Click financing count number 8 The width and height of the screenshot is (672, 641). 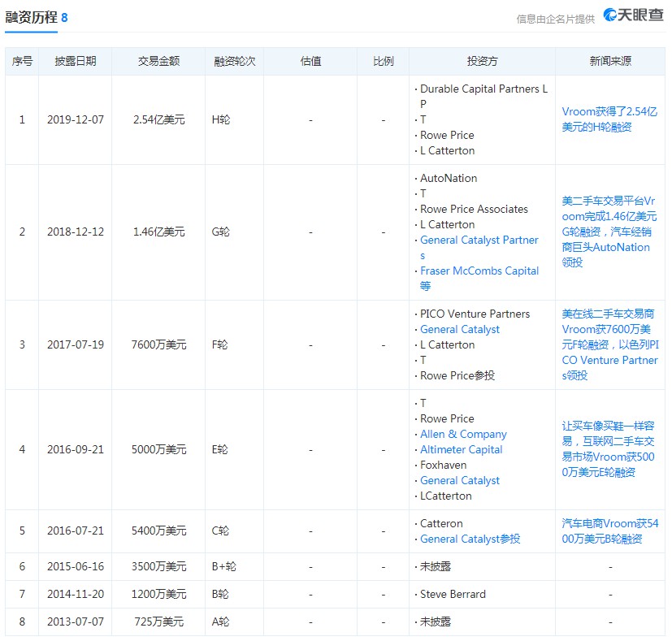(64, 18)
